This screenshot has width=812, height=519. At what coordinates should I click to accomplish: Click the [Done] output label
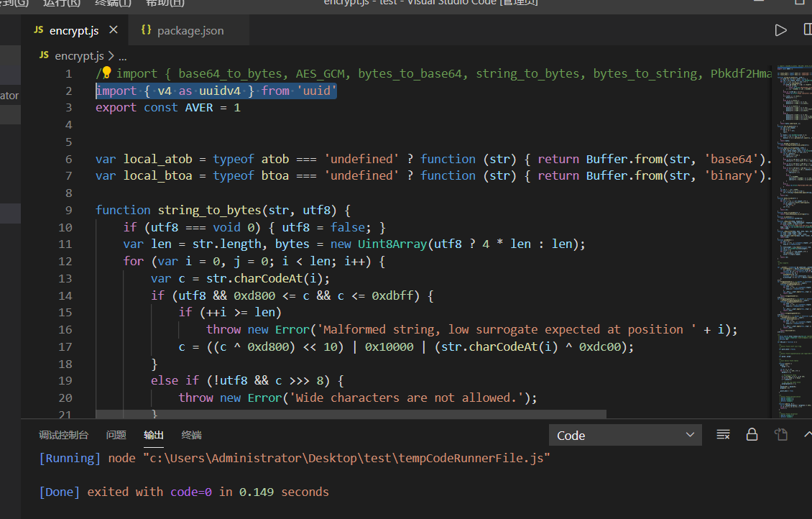(60, 492)
